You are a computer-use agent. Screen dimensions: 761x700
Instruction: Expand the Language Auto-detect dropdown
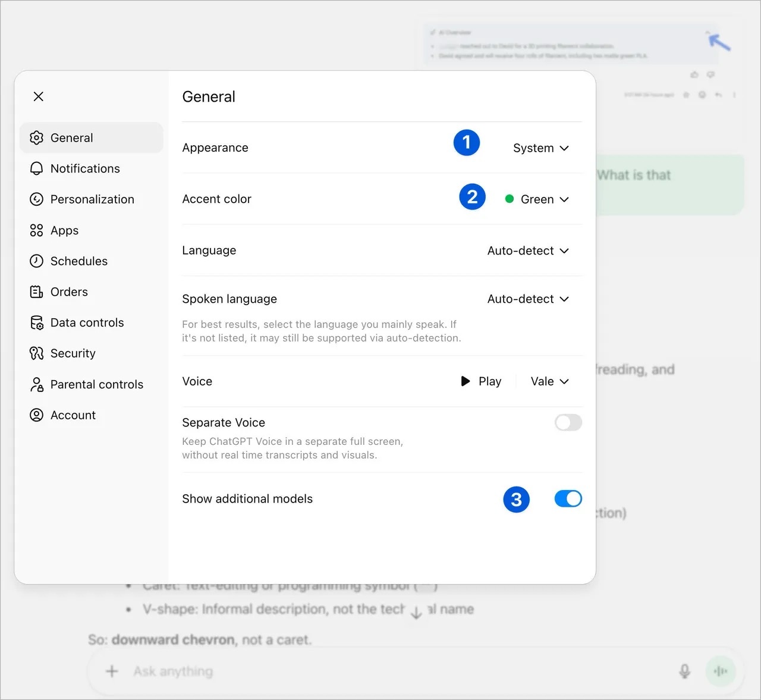[527, 250]
